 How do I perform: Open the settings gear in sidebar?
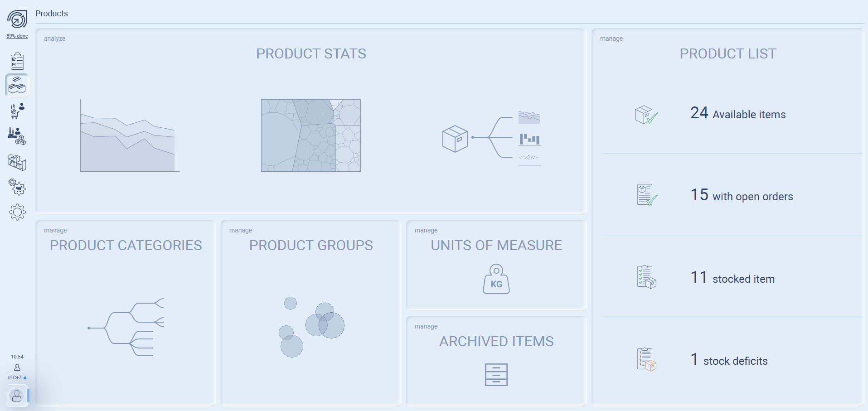(x=17, y=212)
